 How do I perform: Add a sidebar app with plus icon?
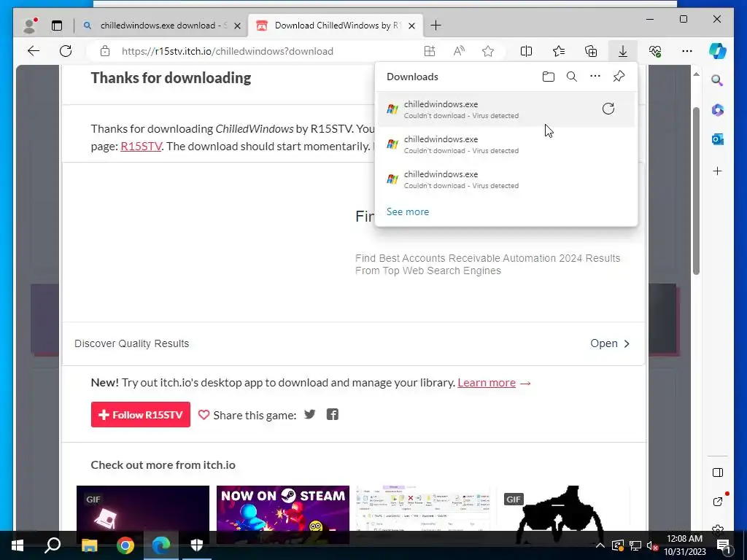point(718,171)
